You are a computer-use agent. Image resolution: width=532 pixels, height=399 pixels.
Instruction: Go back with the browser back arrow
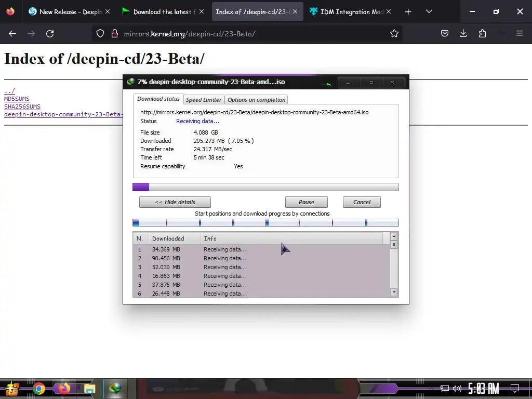pos(12,34)
